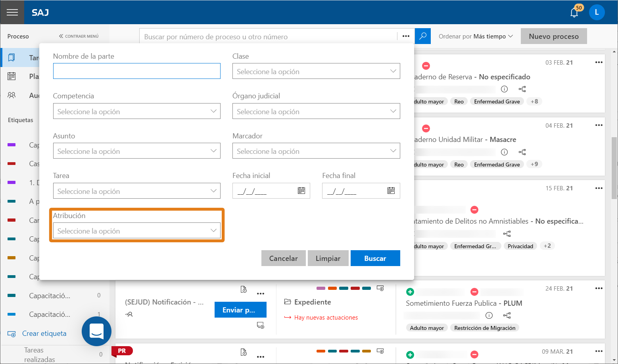
Task: Click the Expediente folder label
Action: point(308,302)
